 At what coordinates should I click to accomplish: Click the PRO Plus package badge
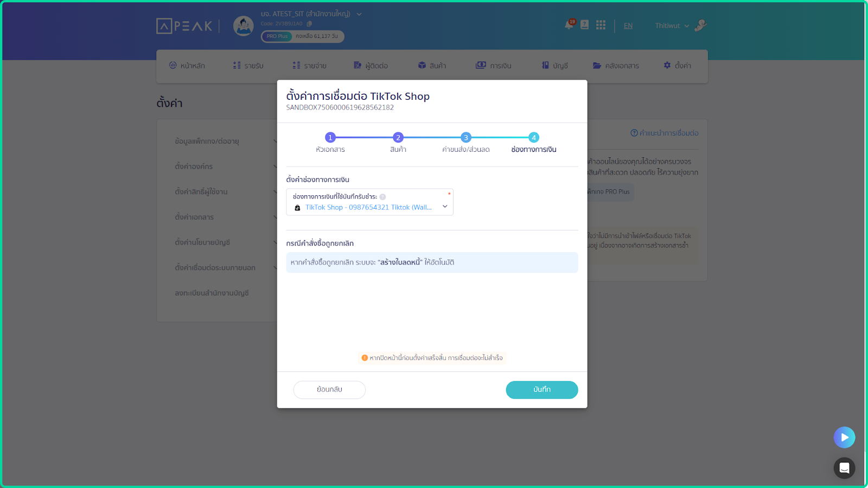tap(277, 36)
